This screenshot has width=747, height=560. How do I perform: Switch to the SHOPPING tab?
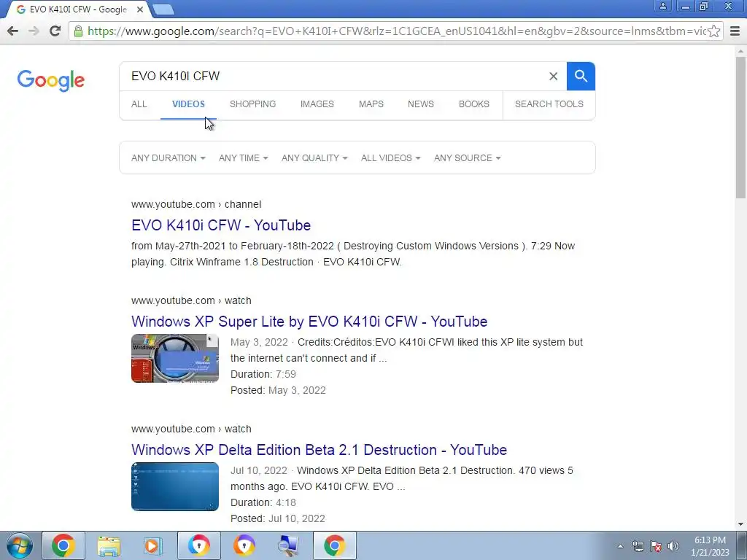click(x=252, y=104)
